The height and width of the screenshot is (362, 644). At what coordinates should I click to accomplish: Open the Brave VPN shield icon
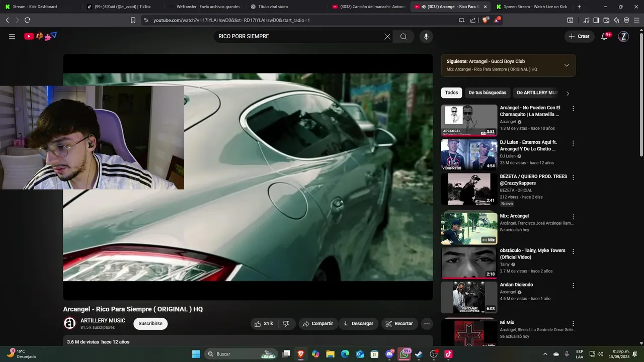point(626,20)
